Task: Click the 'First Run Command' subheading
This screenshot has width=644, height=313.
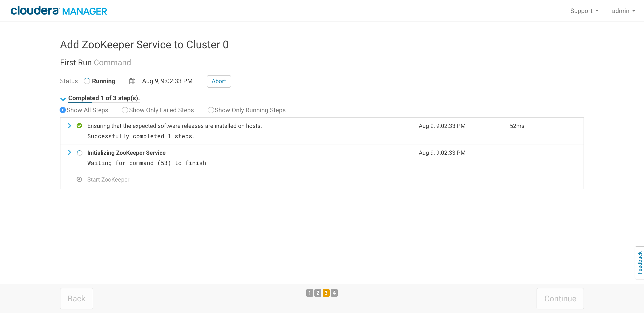Action: (x=95, y=62)
